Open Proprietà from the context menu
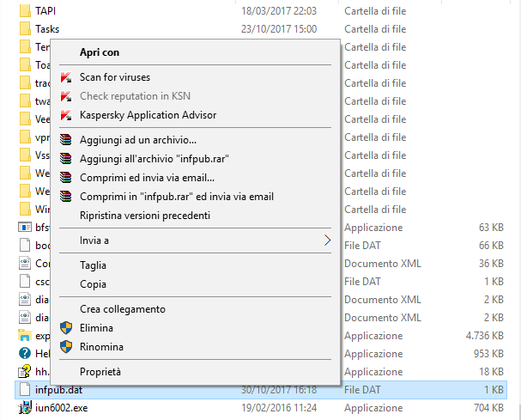 (100, 372)
